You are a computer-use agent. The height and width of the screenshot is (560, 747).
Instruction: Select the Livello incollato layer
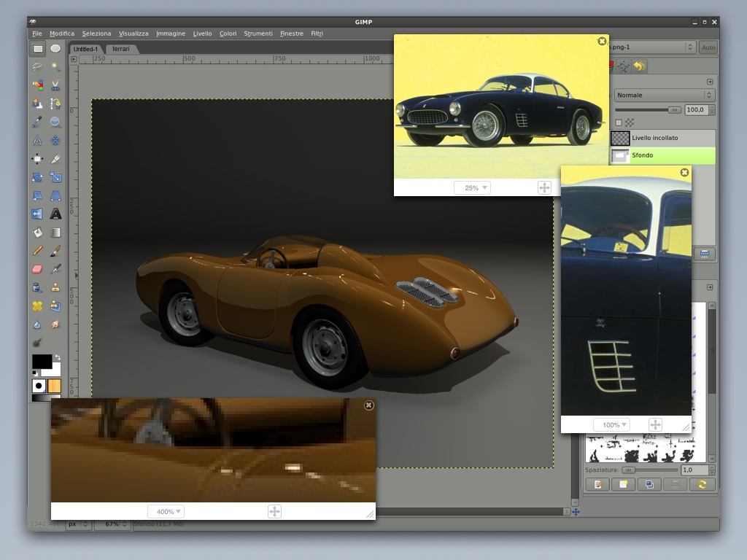[654, 138]
